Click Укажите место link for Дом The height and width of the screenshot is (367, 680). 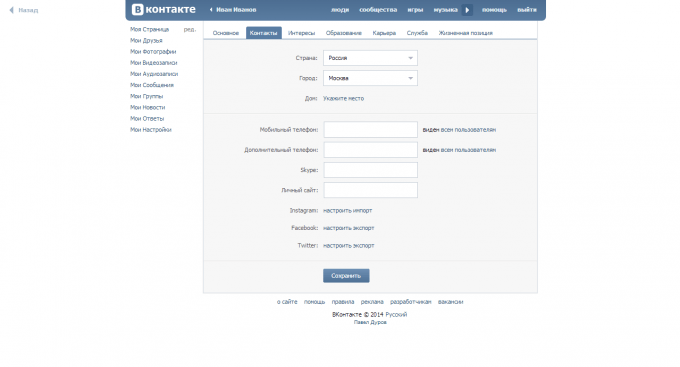pos(343,98)
